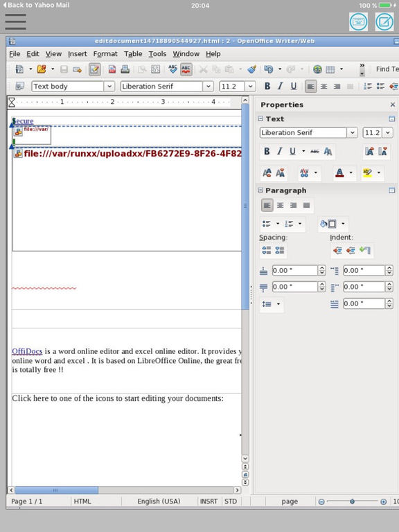Image resolution: width=399 pixels, height=532 pixels.
Task: Collapse the Text section in Properties
Action: (260, 118)
